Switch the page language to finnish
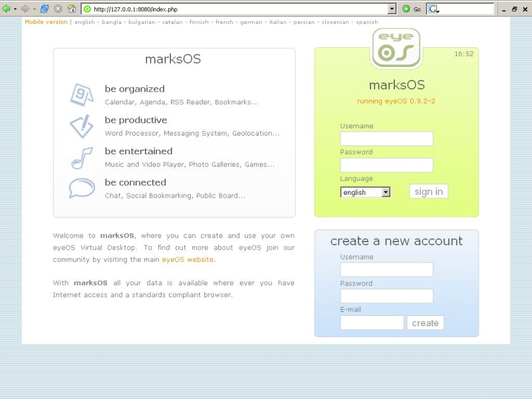The width and height of the screenshot is (532, 399). point(199,22)
